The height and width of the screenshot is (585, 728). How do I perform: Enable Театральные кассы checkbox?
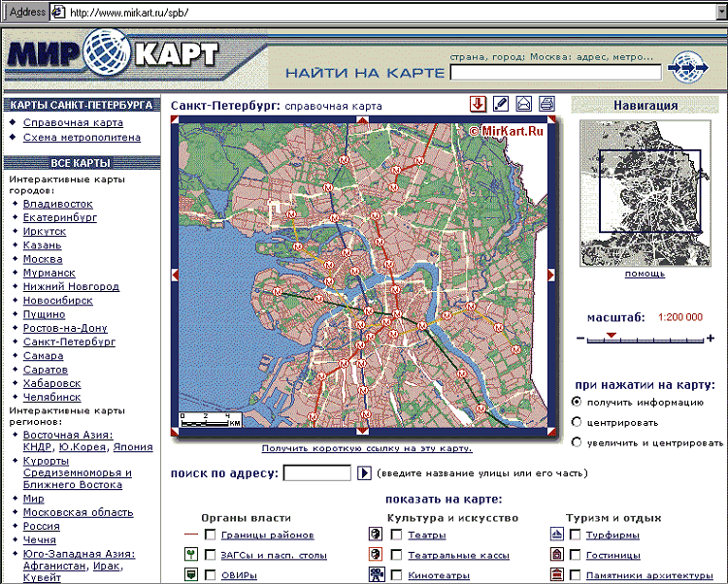396,554
